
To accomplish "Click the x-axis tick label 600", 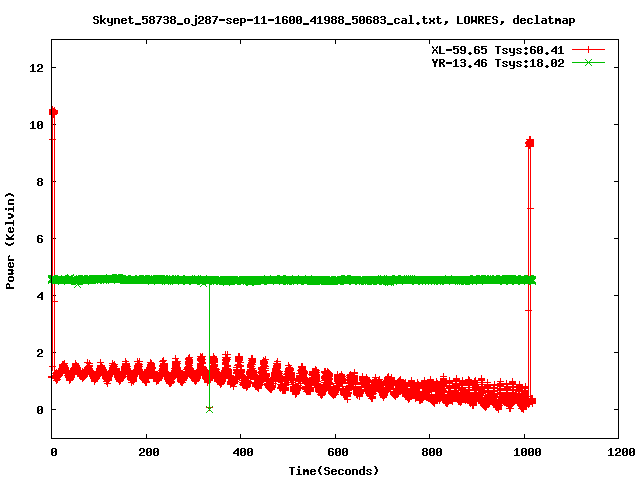I will [x=338, y=452].
